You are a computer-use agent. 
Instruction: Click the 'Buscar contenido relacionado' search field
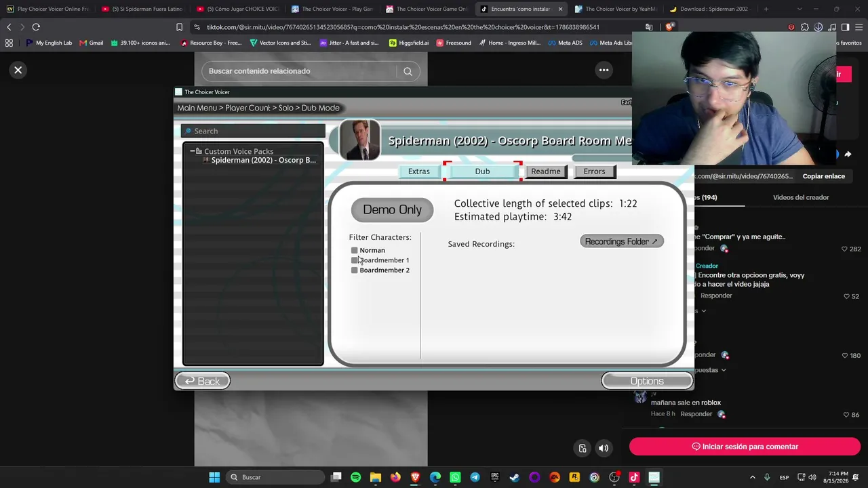298,71
